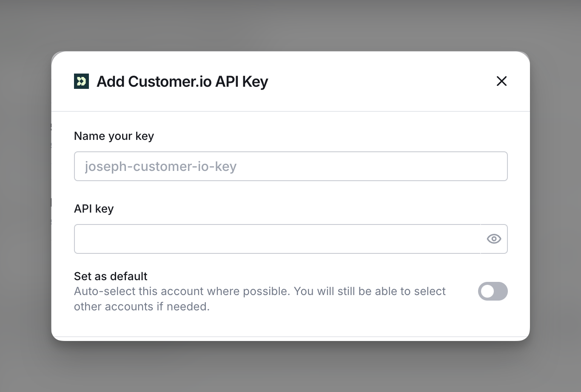Click the "Name your key" label
Viewport: 581px width, 392px height.
[x=114, y=136]
